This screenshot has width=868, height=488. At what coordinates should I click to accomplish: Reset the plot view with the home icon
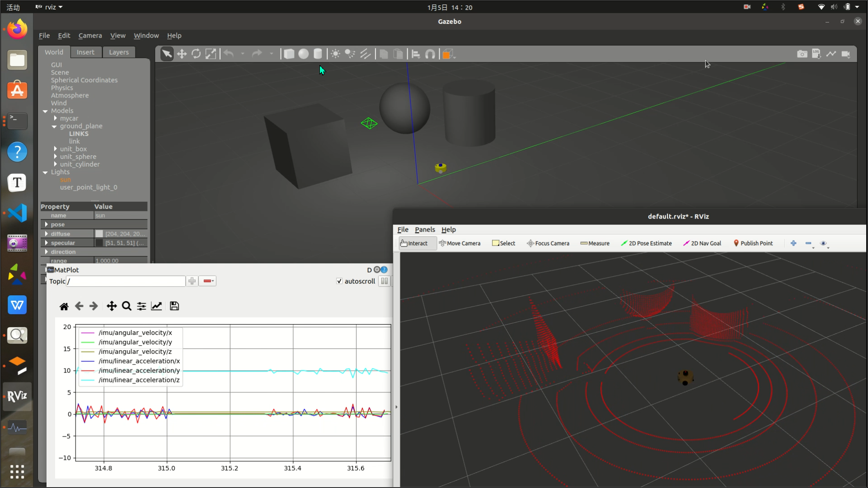pos(64,306)
